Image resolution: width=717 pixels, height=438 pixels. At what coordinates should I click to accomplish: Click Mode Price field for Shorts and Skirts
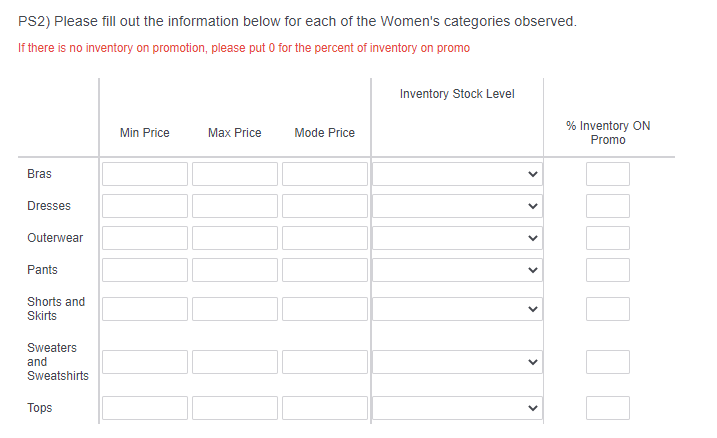click(324, 309)
